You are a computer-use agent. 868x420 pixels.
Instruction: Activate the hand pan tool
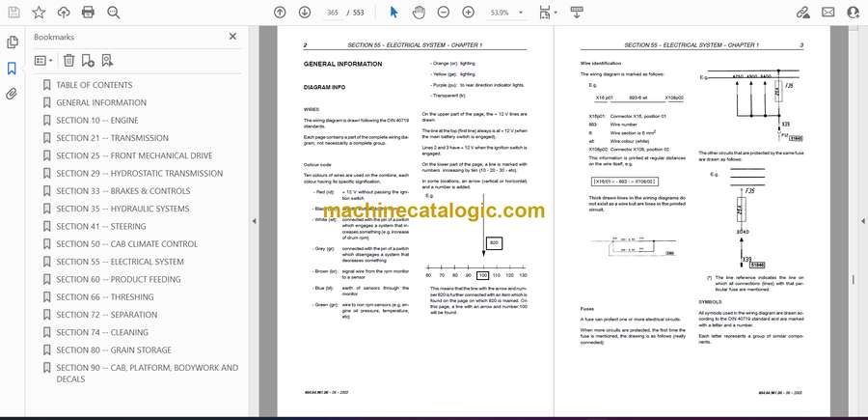coord(420,13)
